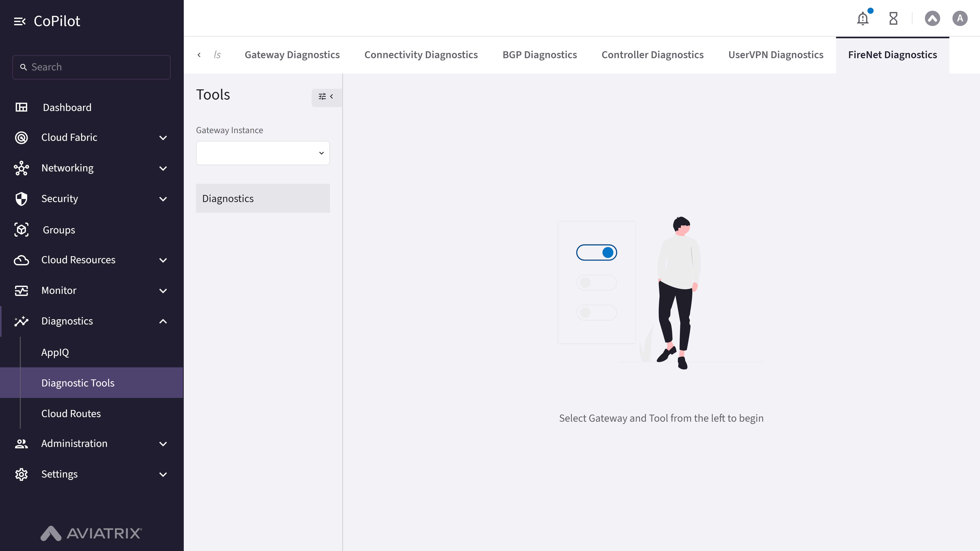Expand the Cloud Fabric section chevron
The width and height of the screenshot is (980, 551).
coord(163,138)
